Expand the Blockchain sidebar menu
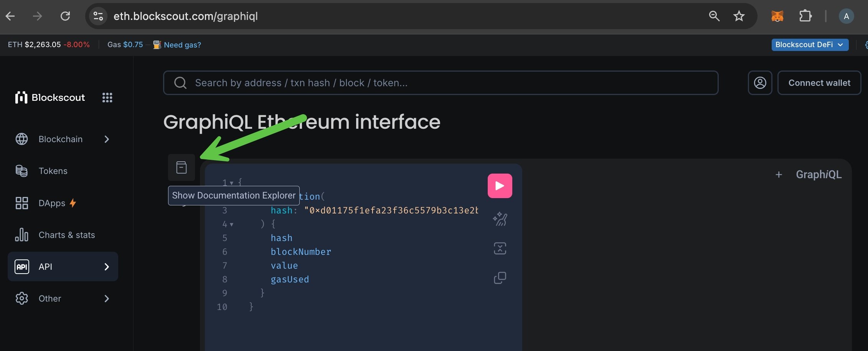 point(63,139)
